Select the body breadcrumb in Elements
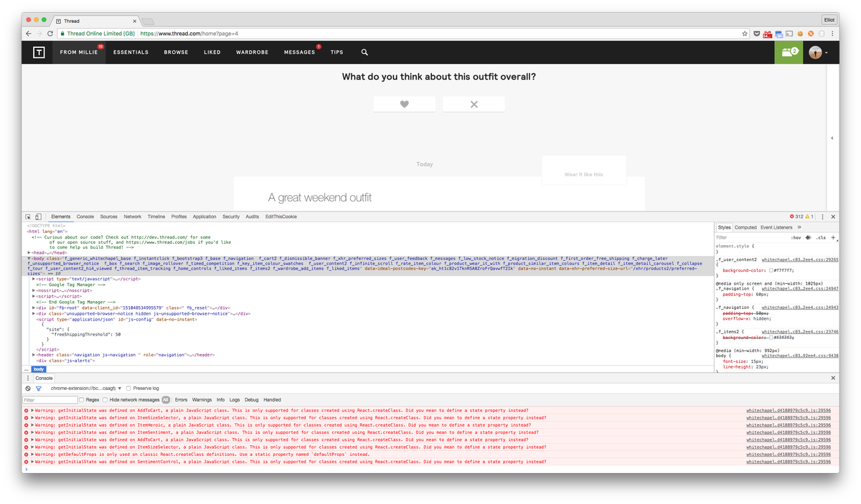The image size is (861, 504). [x=39, y=369]
